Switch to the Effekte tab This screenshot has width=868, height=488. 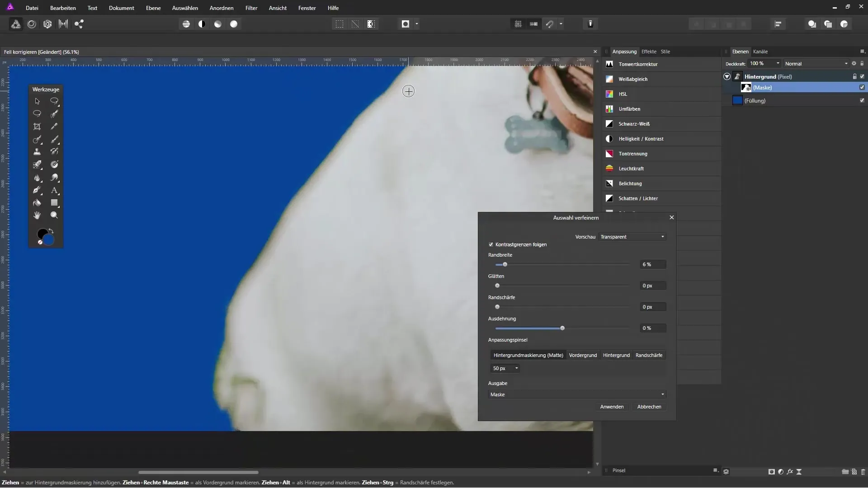click(x=649, y=52)
